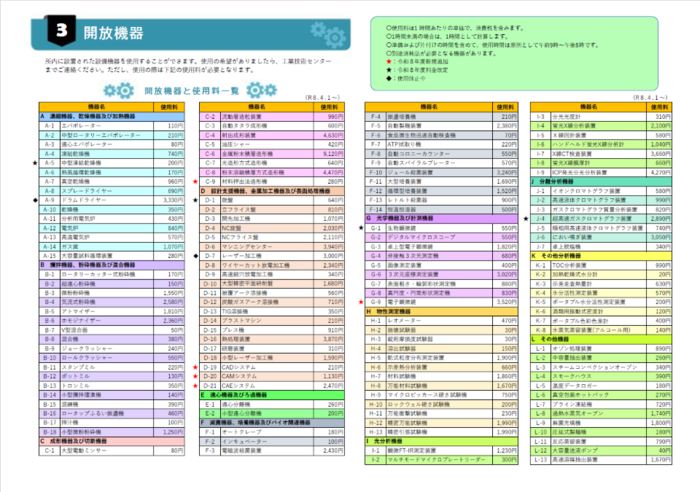Select the "インキュベーター" cell

tap(267, 442)
